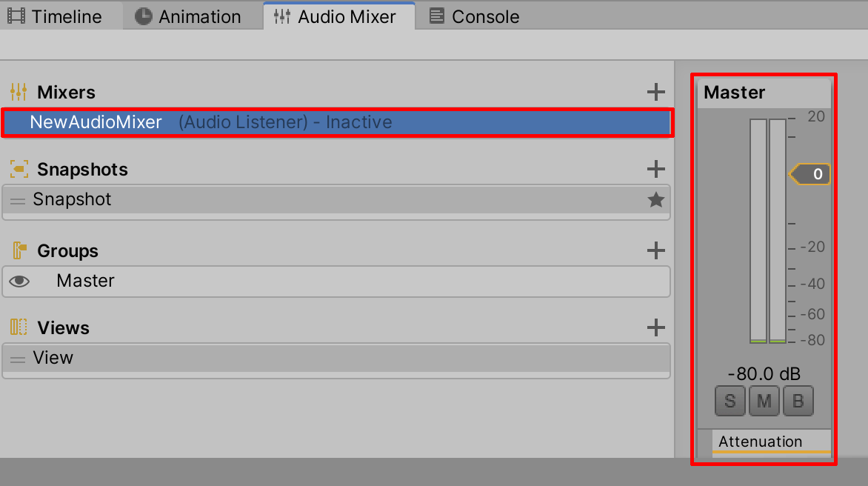Switch to the Console tab
Viewport: 868px width, 486px height.
pyautogui.click(x=475, y=16)
